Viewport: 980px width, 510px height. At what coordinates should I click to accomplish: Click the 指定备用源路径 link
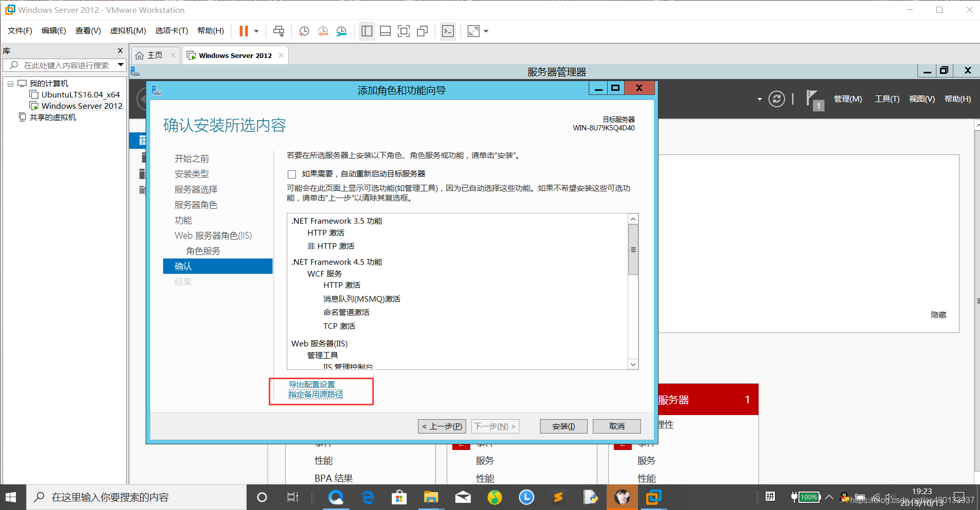(316, 395)
